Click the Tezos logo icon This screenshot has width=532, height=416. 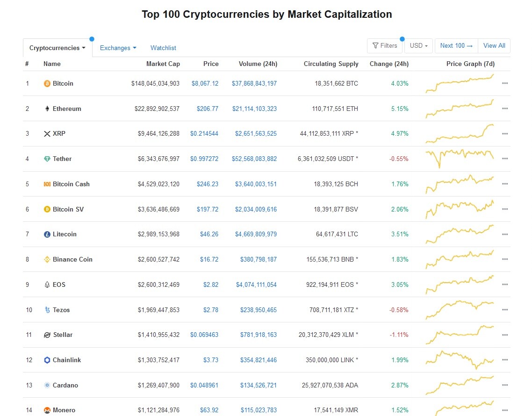click(47, 310)
